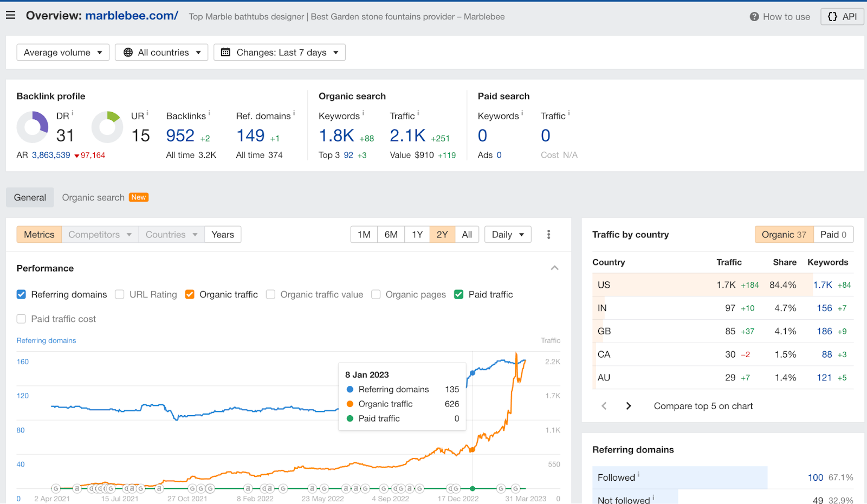Screen dimensions: 867x504
Task: Open the Competitors dropdown
Action: [100, 235]
